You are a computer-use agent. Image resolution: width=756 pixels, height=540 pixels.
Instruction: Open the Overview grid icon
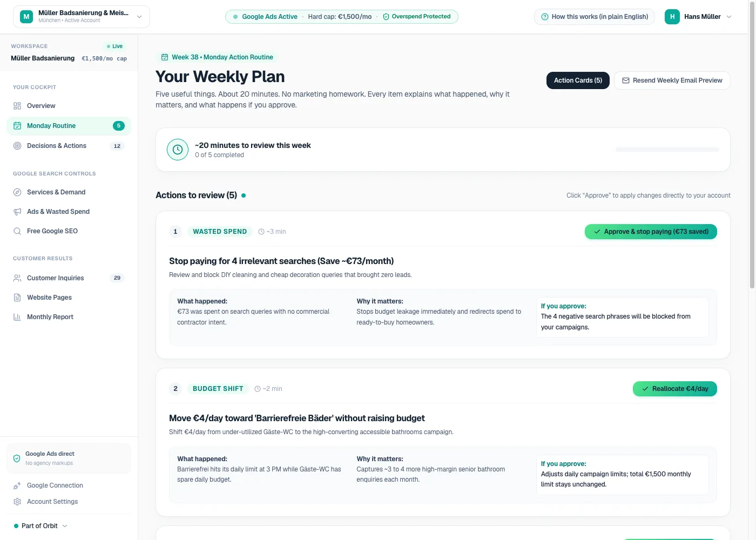coord(17,106)
